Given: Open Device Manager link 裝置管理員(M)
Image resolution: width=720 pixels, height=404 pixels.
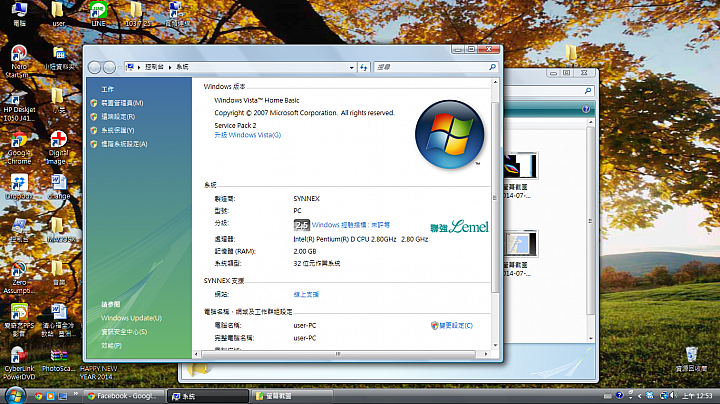Looking at the screenshot, I should pos(122,103).
